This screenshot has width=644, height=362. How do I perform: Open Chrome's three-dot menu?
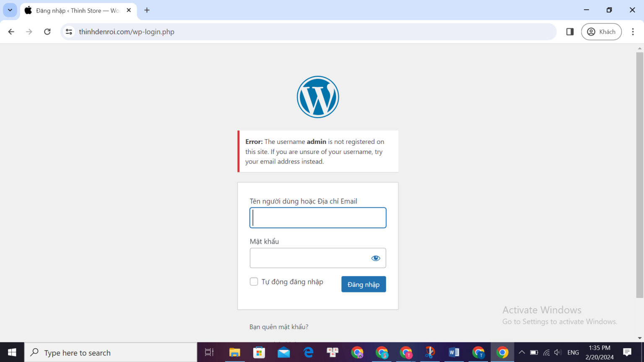[633, 31]
